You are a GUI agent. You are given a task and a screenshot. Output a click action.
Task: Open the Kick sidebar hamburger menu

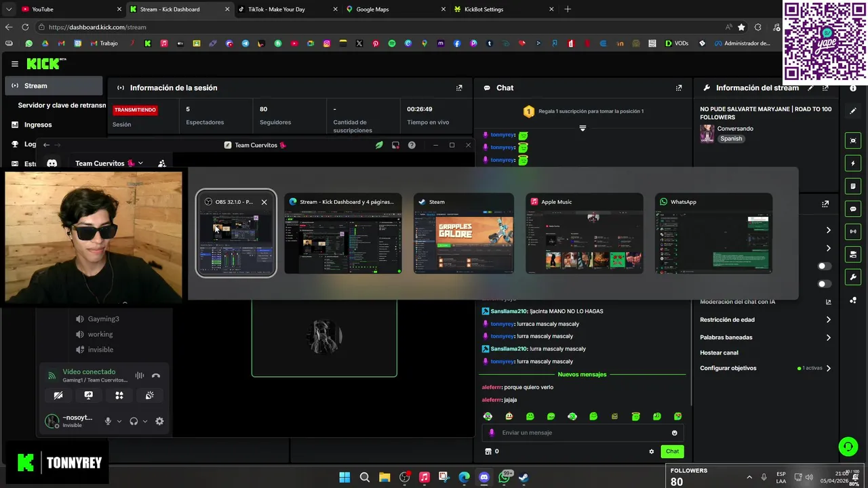(14, 64)
